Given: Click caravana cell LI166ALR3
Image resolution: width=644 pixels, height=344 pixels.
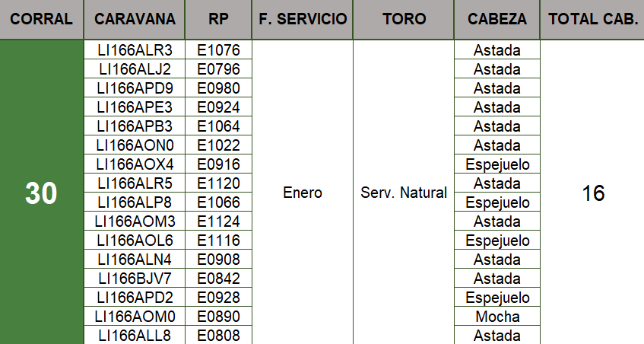Looking at the screenshot, I should 135,50.
